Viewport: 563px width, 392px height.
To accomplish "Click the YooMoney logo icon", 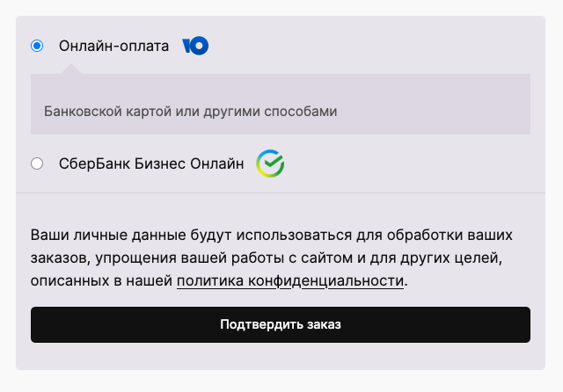I will (x=195, y=47).
